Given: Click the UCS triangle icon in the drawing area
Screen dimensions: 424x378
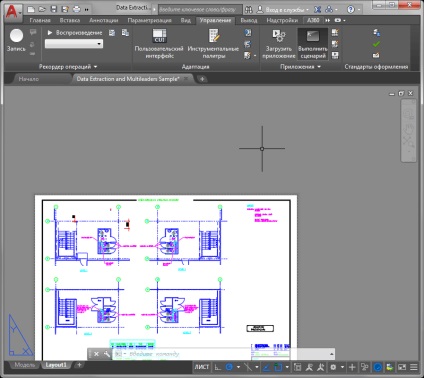Looking at the screenshot, I should point(20,335).
